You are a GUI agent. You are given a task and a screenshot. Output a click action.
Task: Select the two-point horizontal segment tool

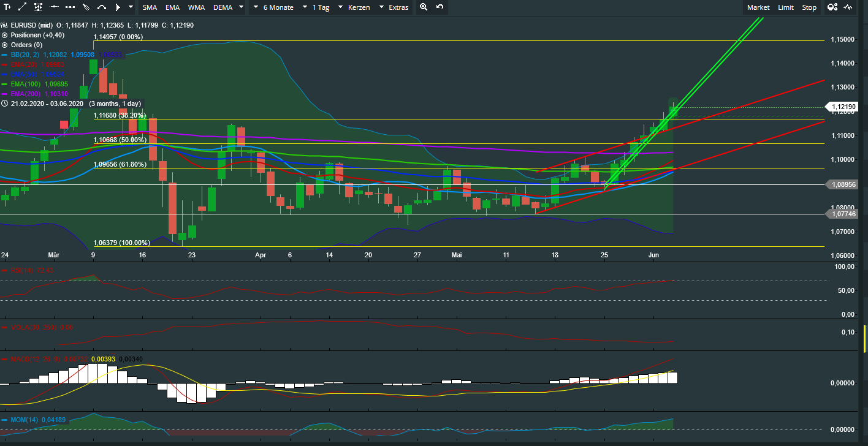[70, 7]
